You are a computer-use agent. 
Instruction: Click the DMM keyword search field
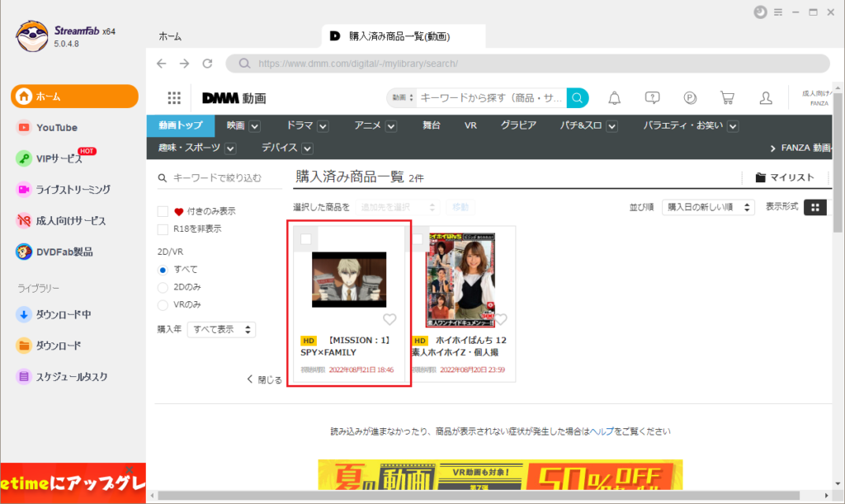[491, 98]
